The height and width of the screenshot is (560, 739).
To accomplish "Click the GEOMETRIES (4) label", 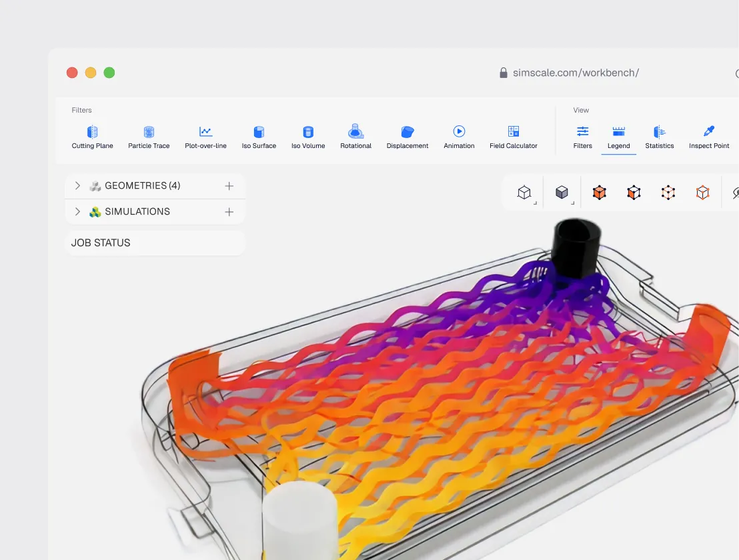I will point(142,185).
